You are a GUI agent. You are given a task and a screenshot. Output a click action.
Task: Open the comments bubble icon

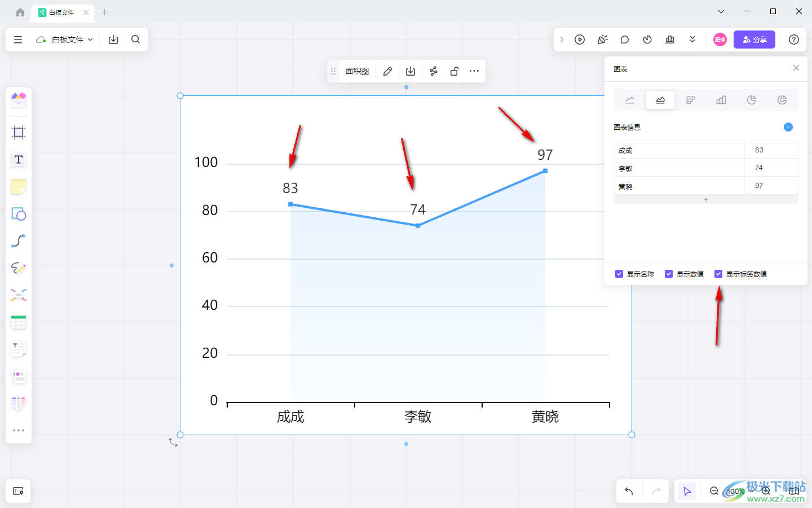(625, 40)
